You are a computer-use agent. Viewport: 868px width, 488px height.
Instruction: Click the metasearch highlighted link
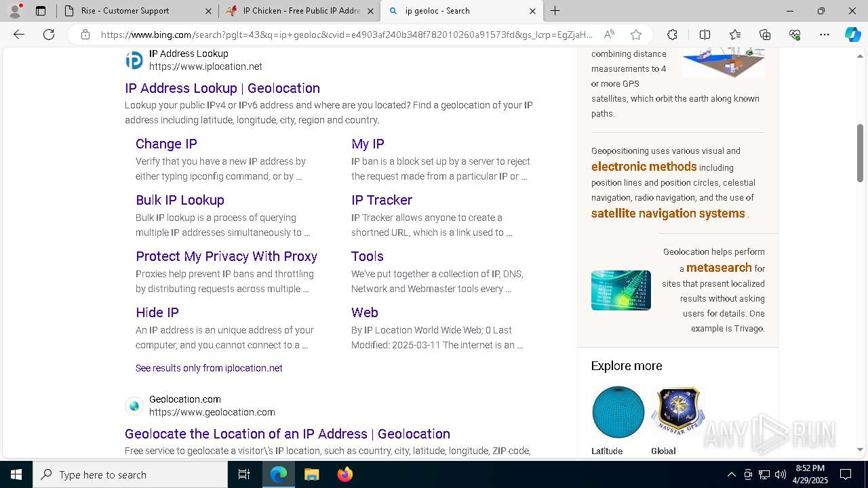tap(719, 268)
